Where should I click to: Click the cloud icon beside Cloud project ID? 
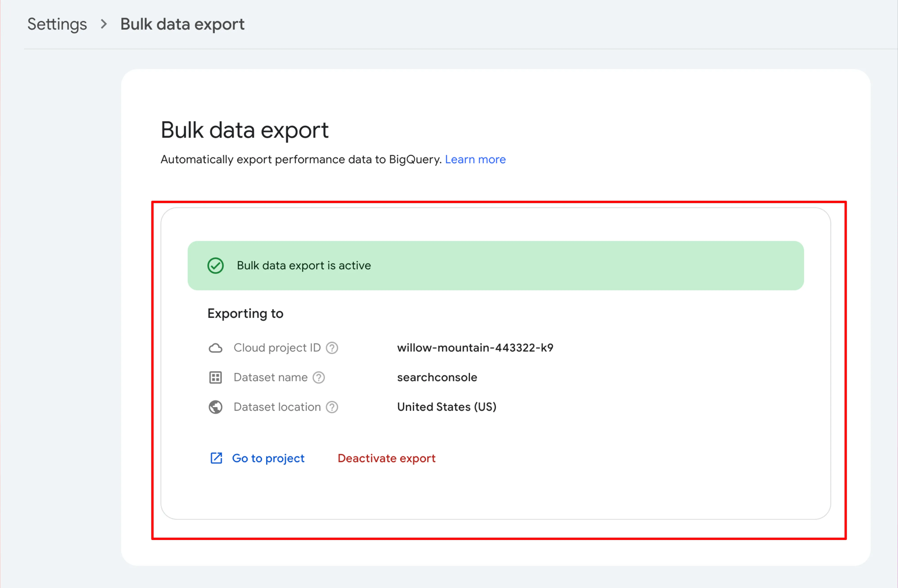tap(216, 348)
